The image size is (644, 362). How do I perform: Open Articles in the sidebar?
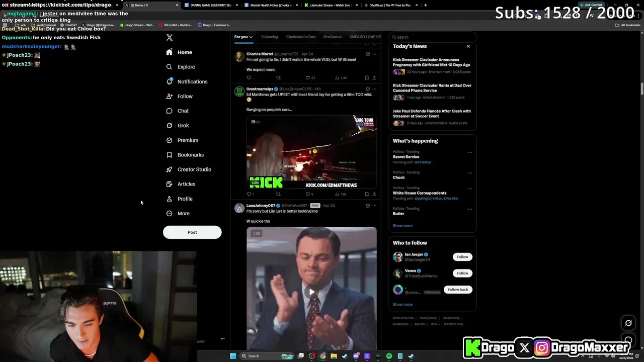181,184
